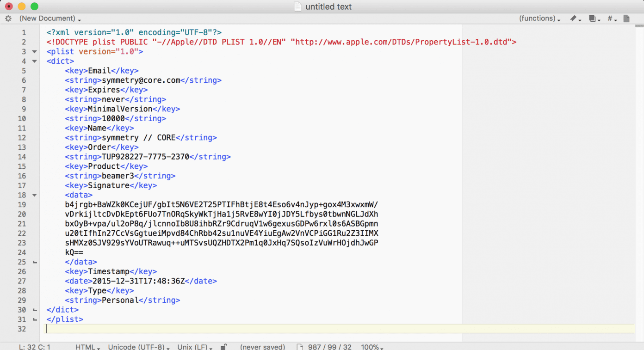
Task: Toggle the file lock in the status bar
Action: [223, 346]
